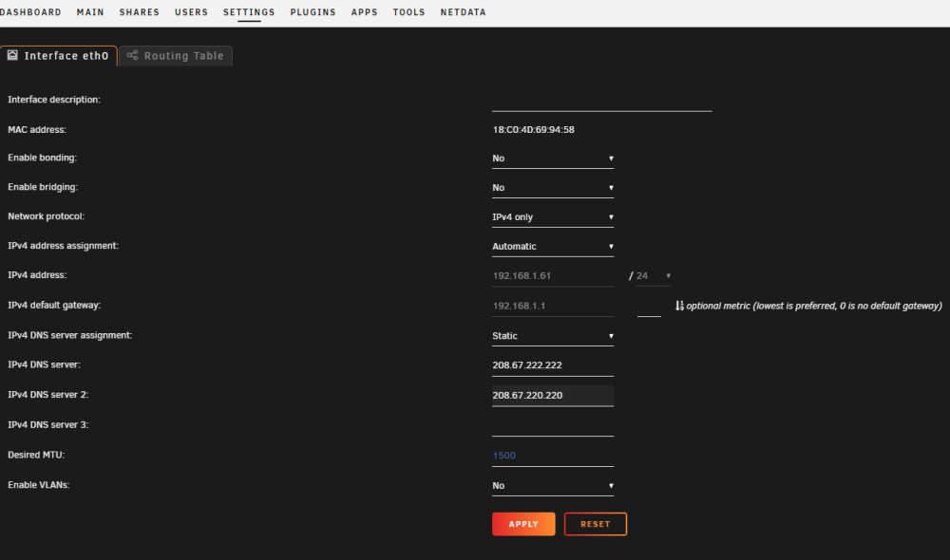Expand IPv4 DNS server assignment dropdown
This screenshot has width=950, height=560.
click(x=553, y=336)
